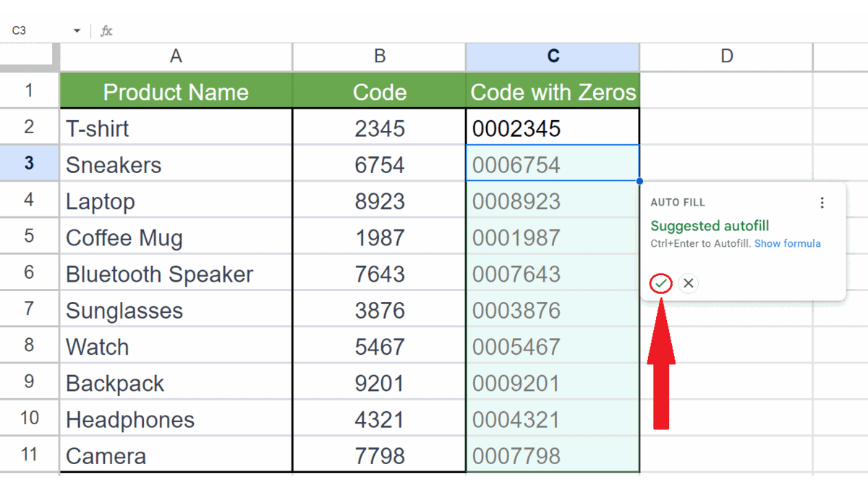The height and width of the screenshot is (488, 868).
Task: Select row 3 header
Action: 29,164
